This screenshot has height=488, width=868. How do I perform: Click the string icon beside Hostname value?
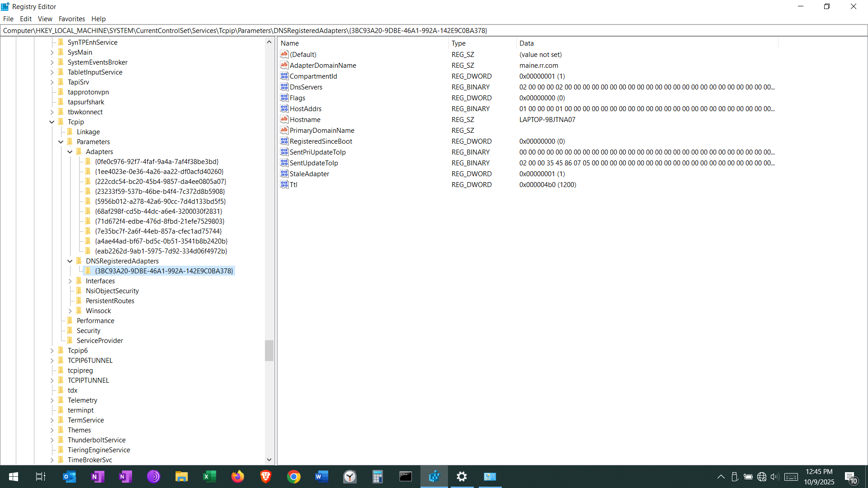coord(284,119)
